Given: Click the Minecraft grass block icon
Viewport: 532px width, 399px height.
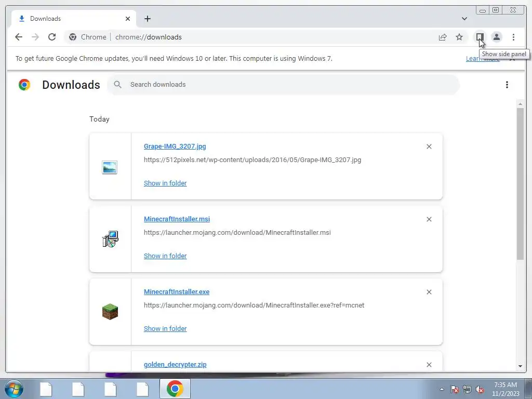Looking at the screenshot, I should point(110,312).
